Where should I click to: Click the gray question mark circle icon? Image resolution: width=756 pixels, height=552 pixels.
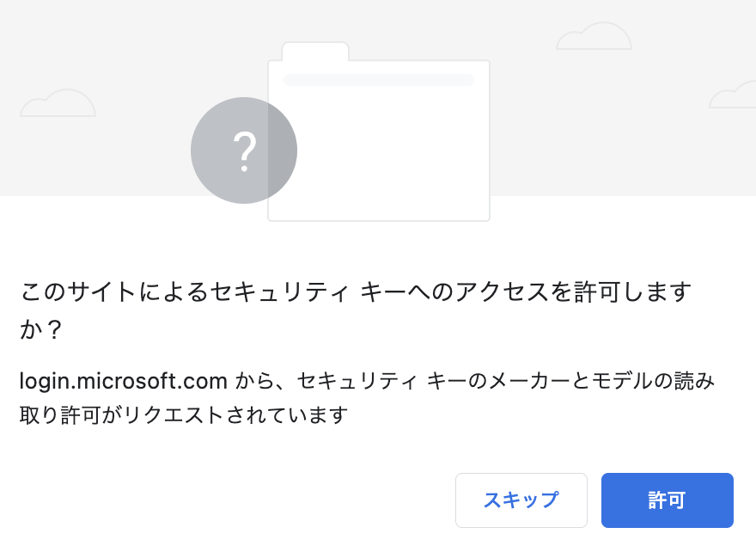pyautogui.click(x=243, y=151)
